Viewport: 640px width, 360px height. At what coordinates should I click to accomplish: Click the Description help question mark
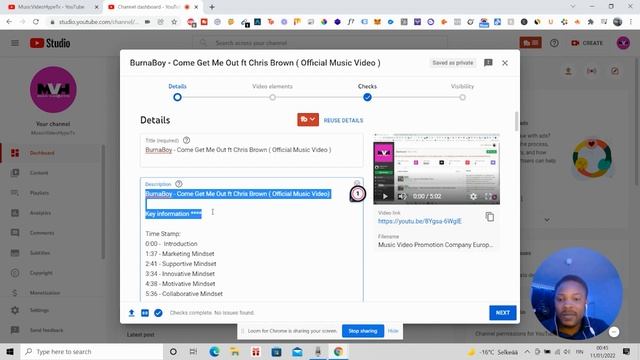[179, 184]
